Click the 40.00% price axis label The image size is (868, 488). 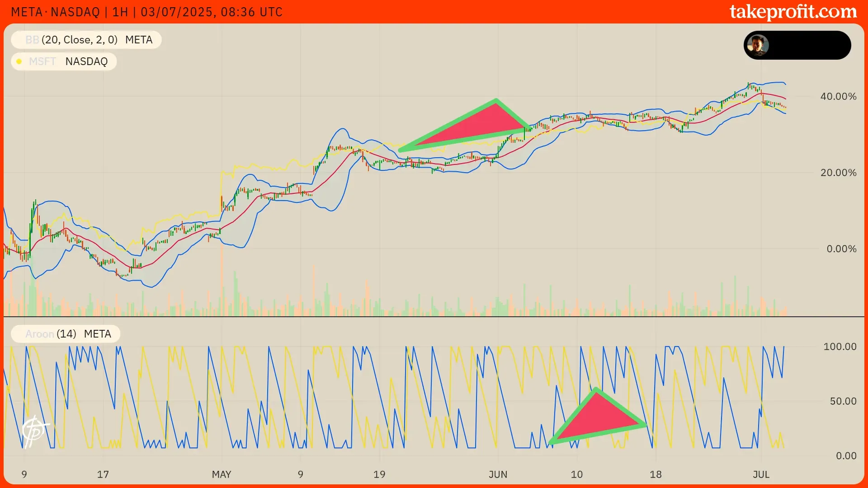(x=838, y=96)
